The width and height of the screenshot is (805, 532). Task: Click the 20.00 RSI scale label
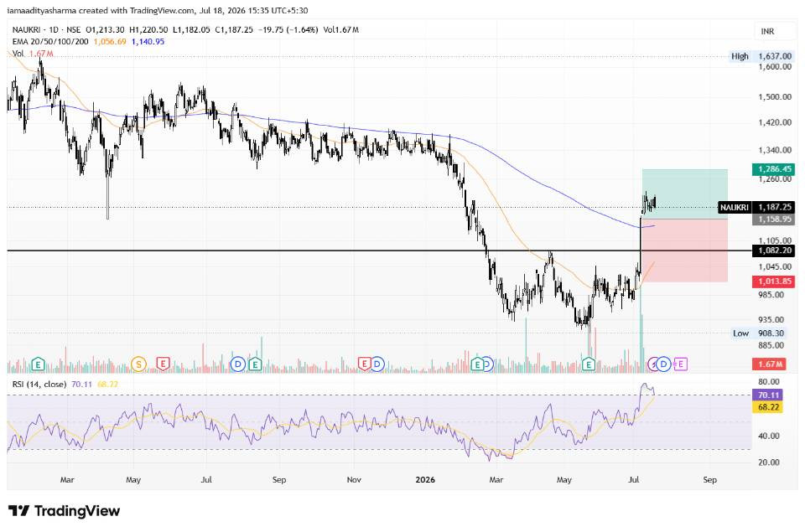[769, 462]
